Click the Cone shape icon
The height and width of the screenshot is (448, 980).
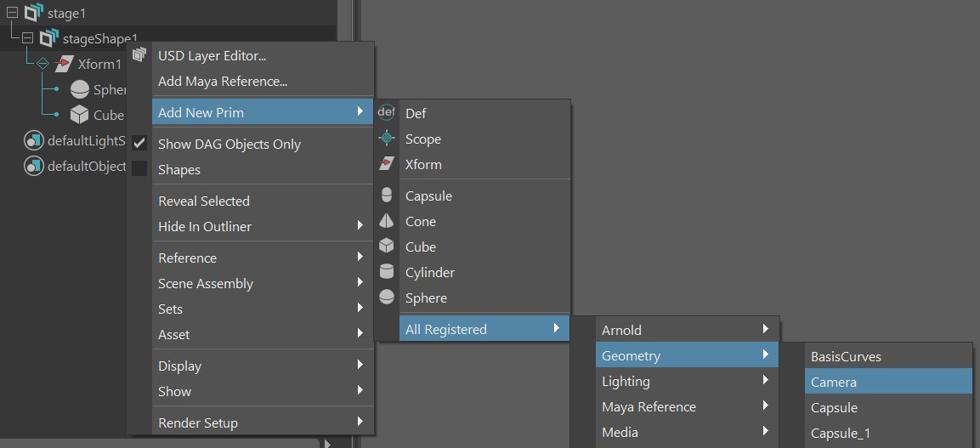pyautogui.click(x=387, y=221)
